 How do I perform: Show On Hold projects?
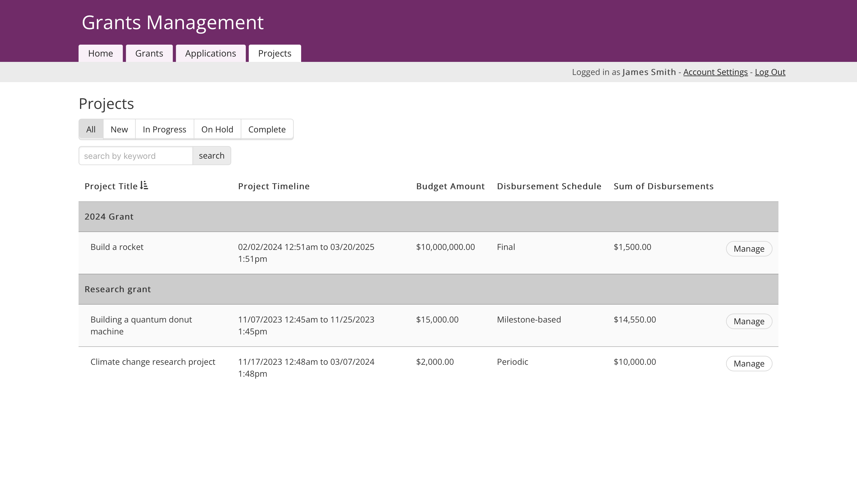click(217, 129)
